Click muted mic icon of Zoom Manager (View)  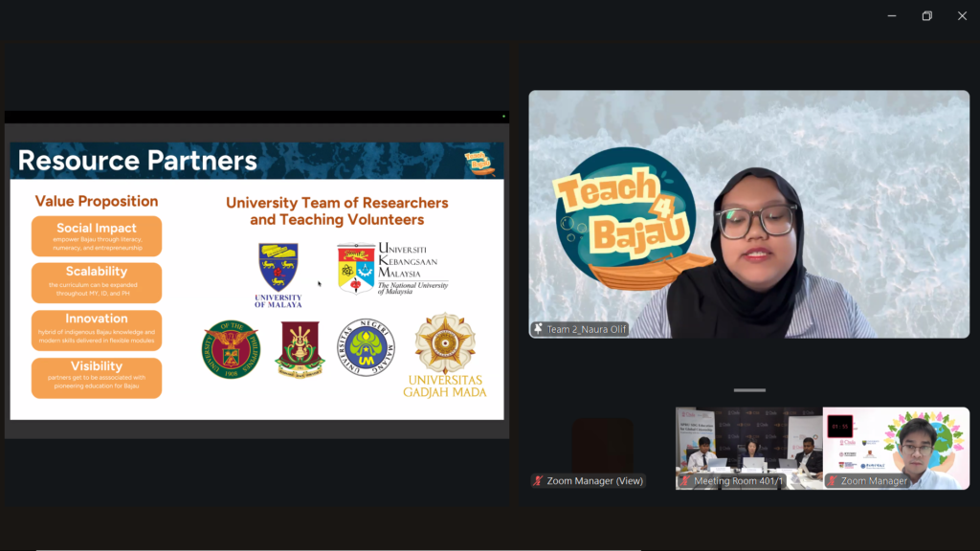538,480
